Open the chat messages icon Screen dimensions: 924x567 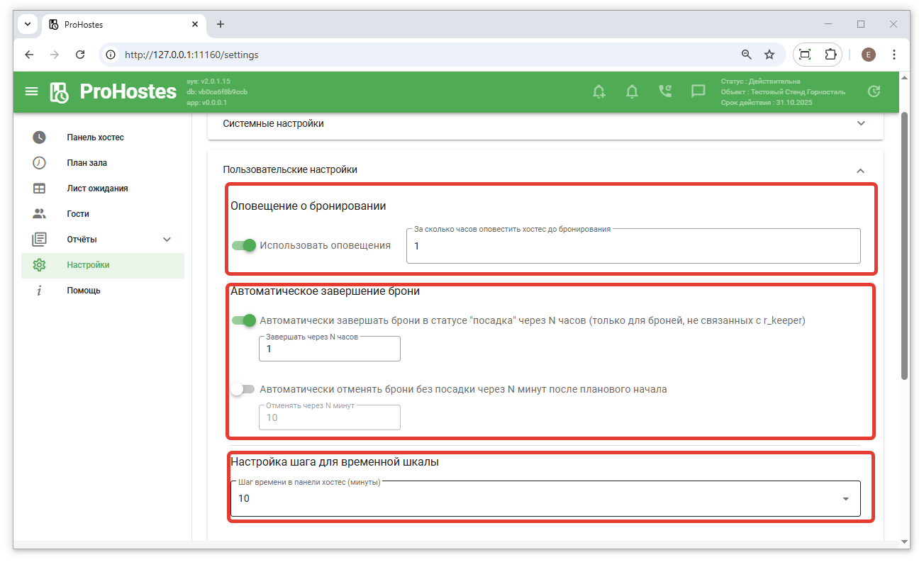[x=698, y=91]
